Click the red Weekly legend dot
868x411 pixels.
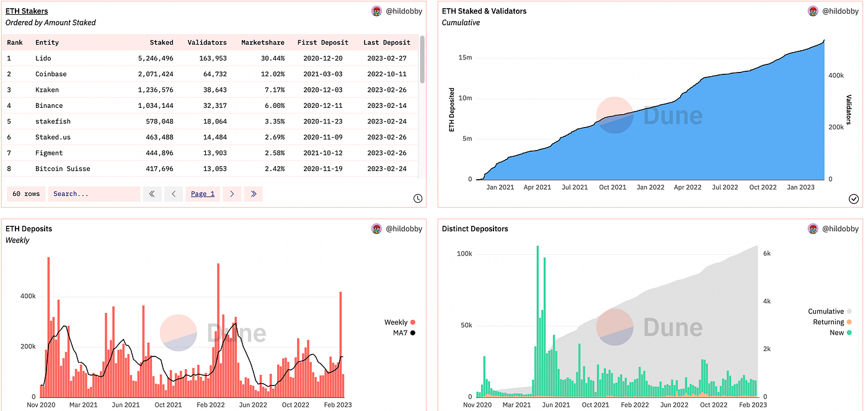pyautogui.click(x=412, y=322)
